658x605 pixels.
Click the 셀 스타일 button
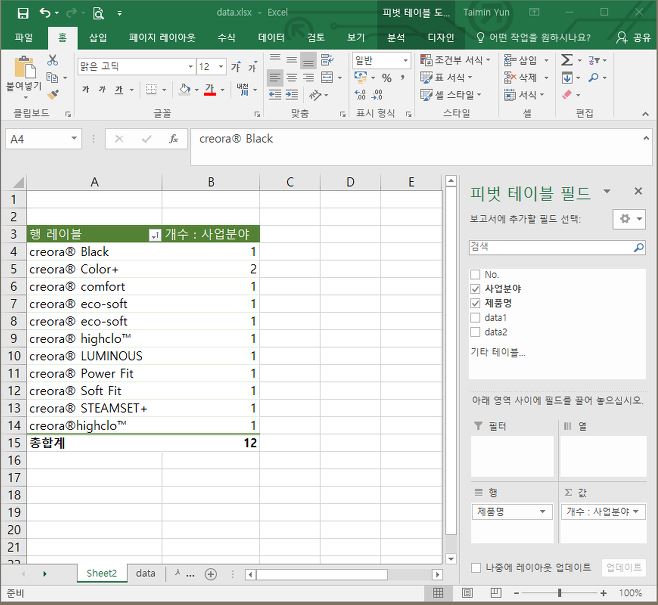pyautogui.click(x=451, y=95)
